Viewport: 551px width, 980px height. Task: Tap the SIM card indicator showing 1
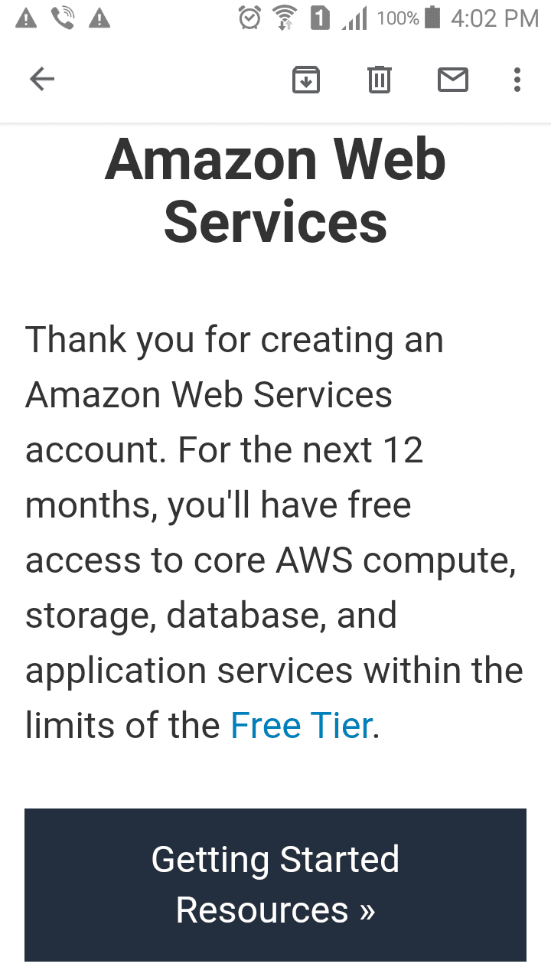320,17
